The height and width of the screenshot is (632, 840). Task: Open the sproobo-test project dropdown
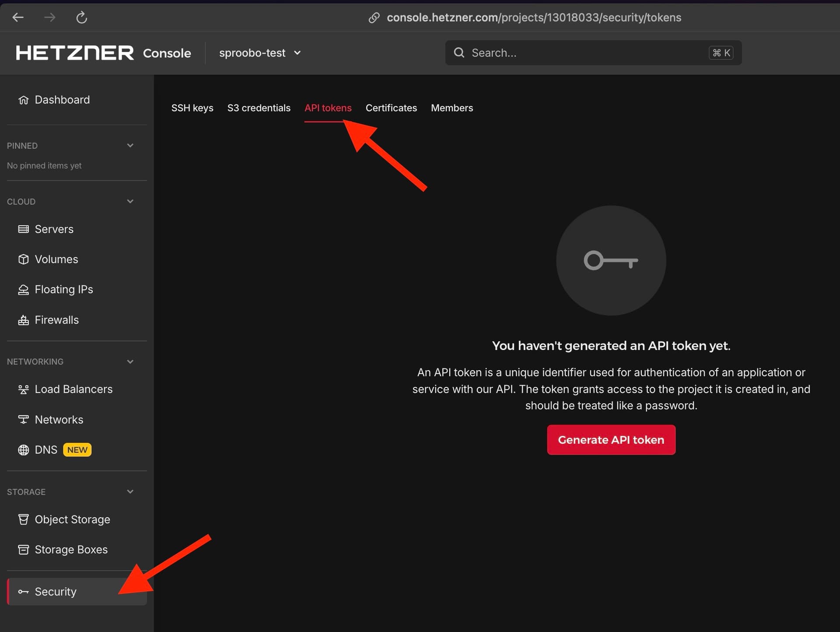[260, 53]
